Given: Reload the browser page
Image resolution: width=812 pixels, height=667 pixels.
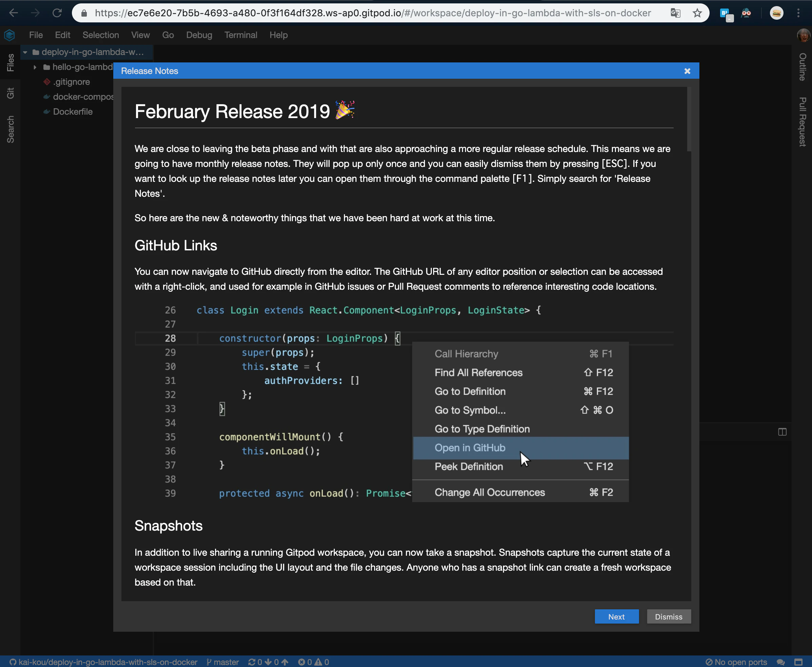Looking at the screenshot, I should tap(57, 13).
